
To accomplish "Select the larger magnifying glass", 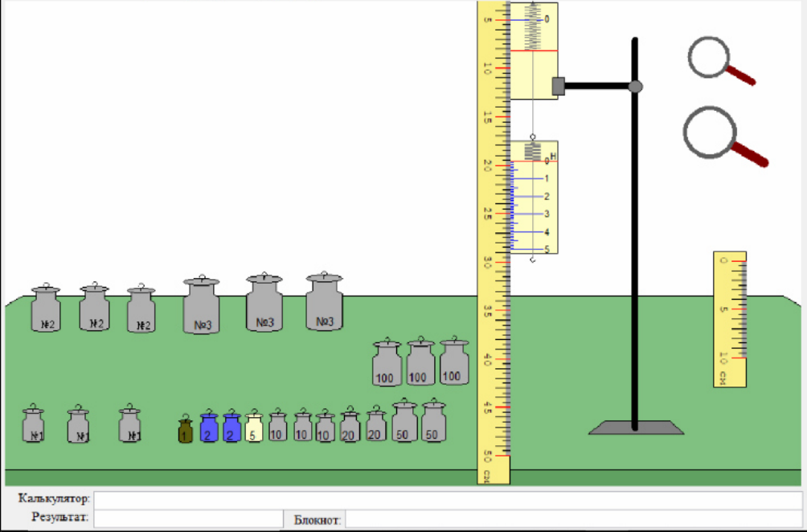I will [725, 136].
